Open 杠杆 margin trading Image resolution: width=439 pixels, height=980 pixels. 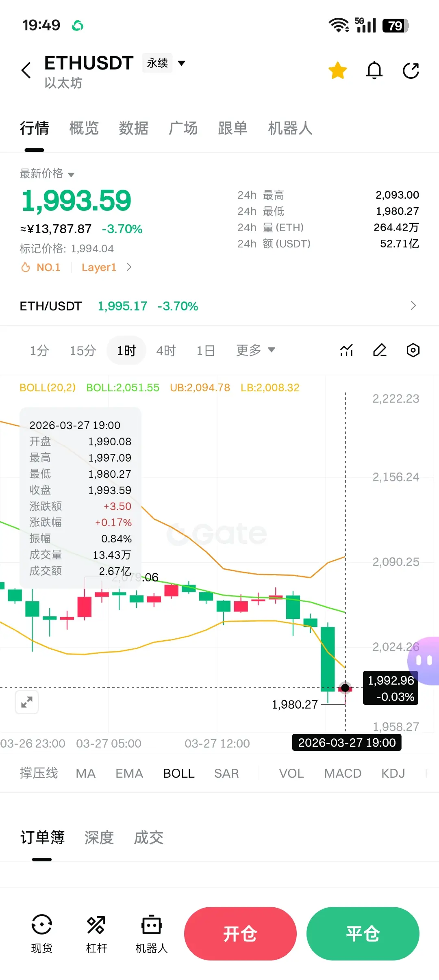96,934
